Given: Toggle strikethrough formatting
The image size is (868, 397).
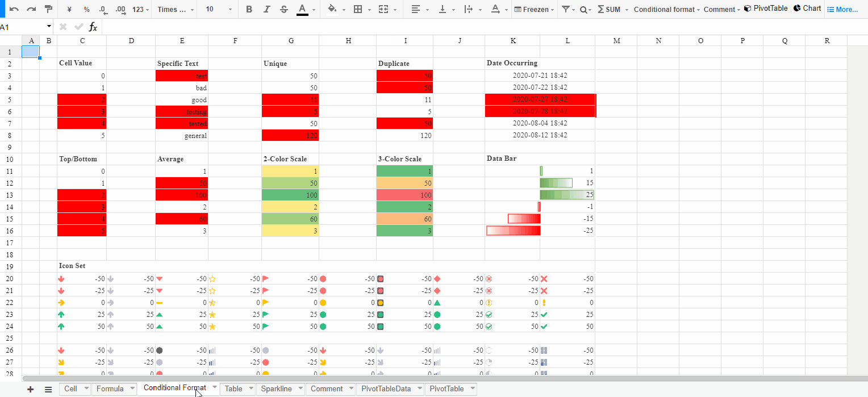Looking at the screenshot, I should [x=284, y=9].
